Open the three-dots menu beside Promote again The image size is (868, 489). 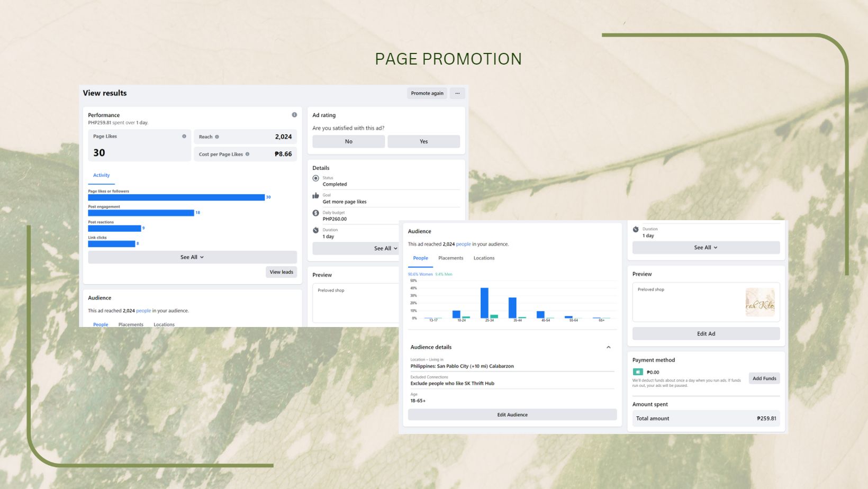(x=457, y=93)
